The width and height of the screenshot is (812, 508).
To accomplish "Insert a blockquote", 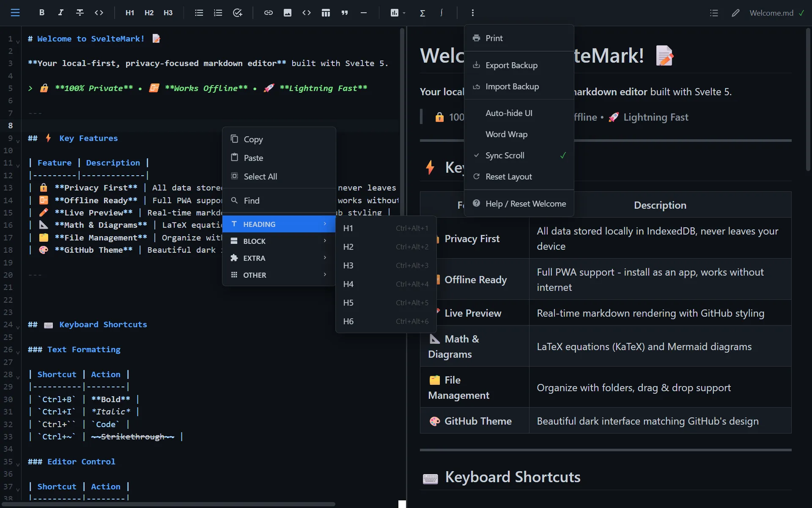I will tap(345, 13).
